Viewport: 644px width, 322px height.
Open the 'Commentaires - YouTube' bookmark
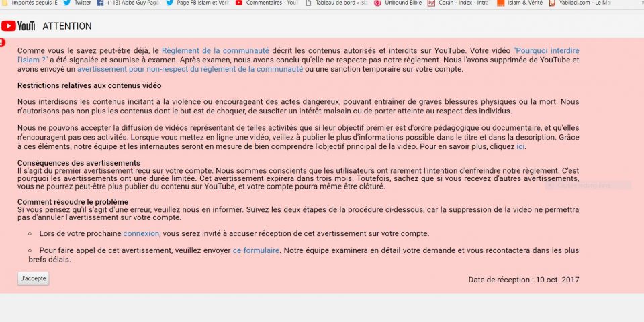click(x=267, y=3)
